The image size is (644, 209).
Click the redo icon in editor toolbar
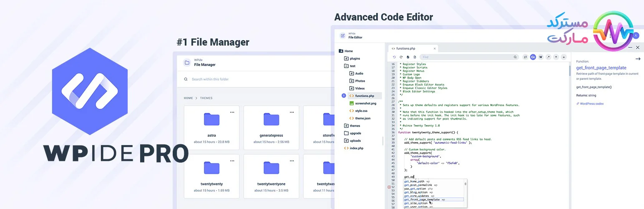point(401,57)
